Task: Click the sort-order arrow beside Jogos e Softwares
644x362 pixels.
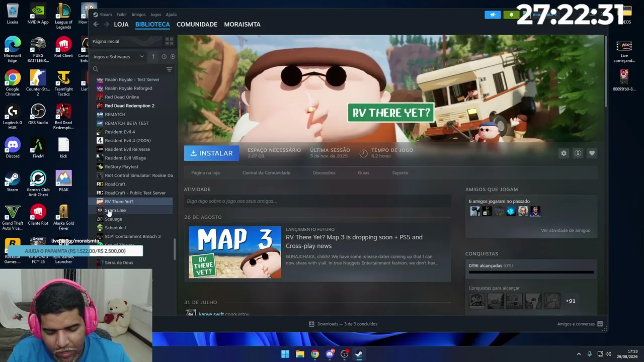Action: point(153,56)
